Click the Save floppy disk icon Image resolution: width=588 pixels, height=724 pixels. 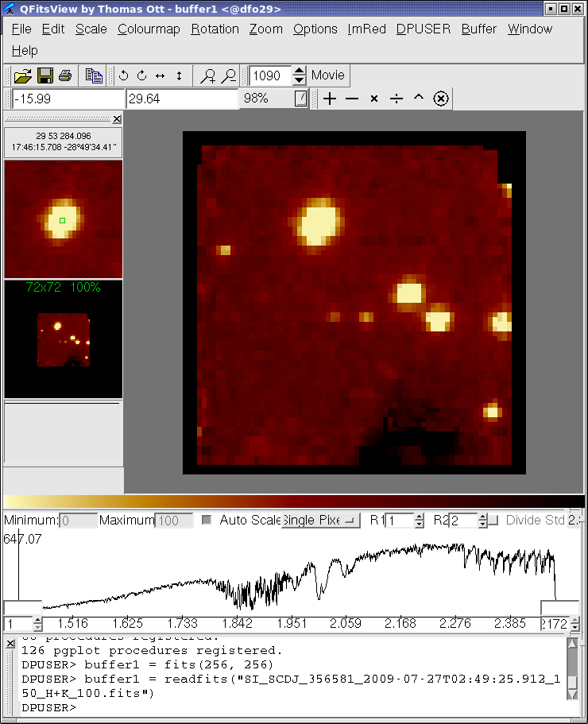click(44, 75)
